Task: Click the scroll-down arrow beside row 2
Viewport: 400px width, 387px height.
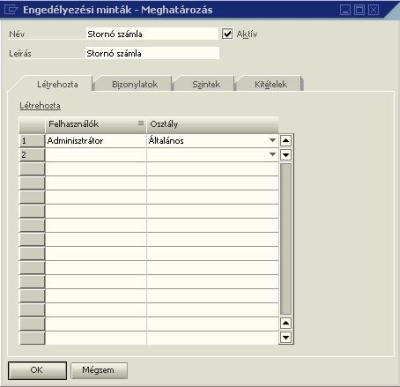Action: pos(286,155)
